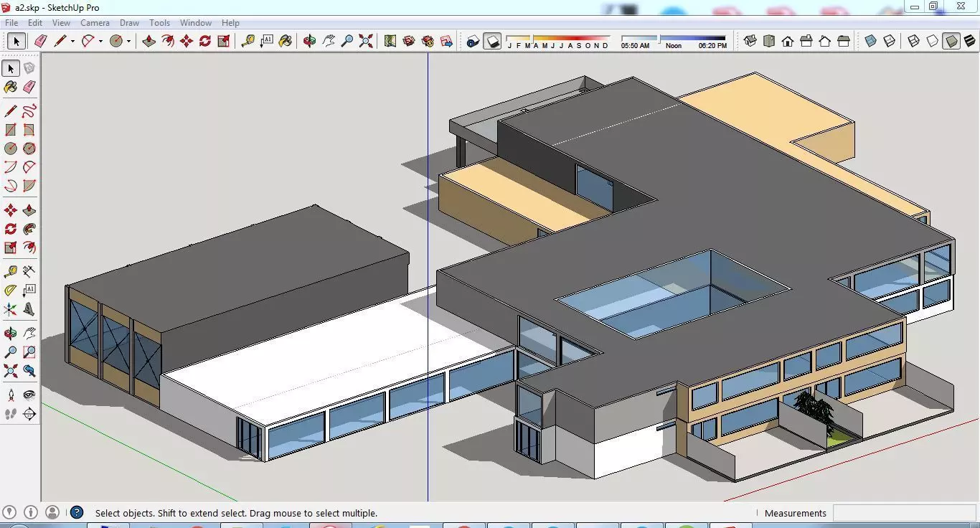Viewport: 980px width, 528px height.
Task: Open the View menu
Action: 61,23
